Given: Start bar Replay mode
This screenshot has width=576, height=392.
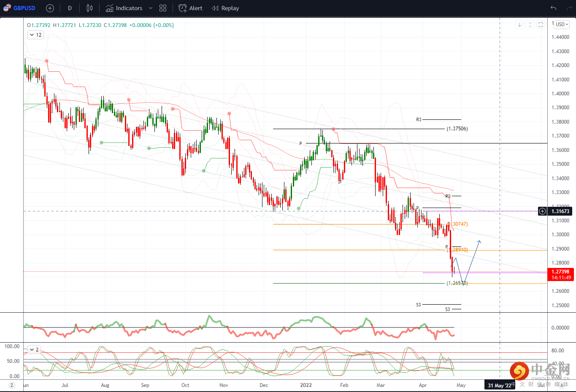Looking at the screenshot, I should pos(225,8).
